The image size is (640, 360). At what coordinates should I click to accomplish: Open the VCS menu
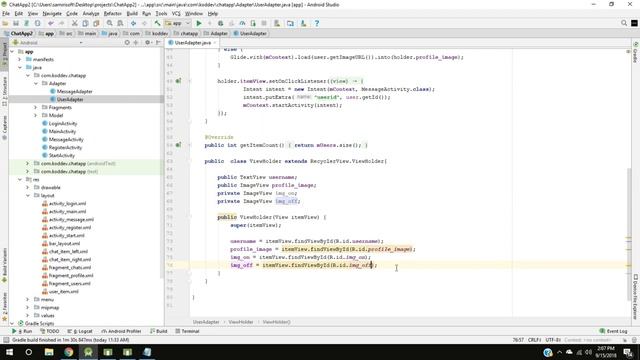(x=176, y=13)
